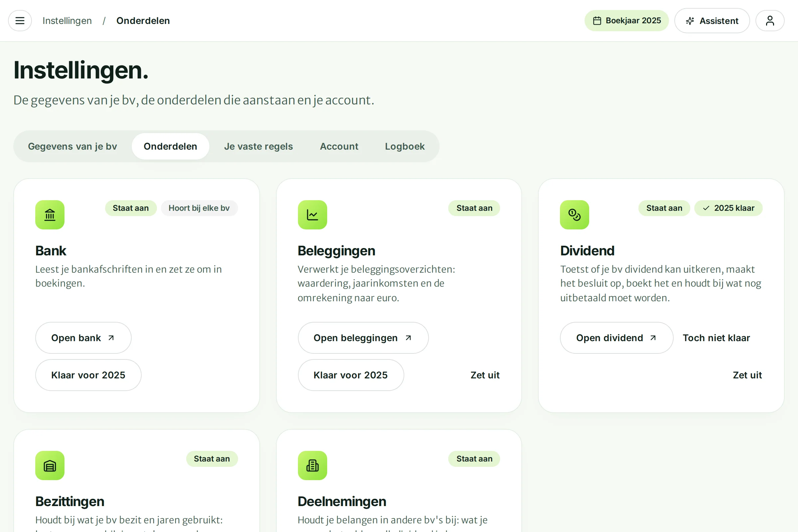Click the Bank module icon
Image resolution: width=798 pixels, height=532 pixels.
coord(50,215)
